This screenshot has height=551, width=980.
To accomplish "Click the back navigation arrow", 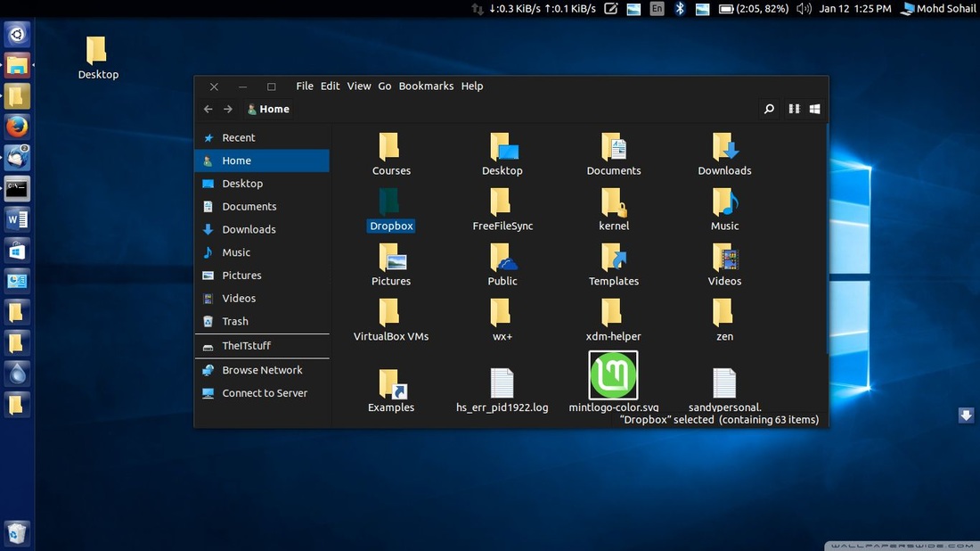I will [x=208, y=109].
